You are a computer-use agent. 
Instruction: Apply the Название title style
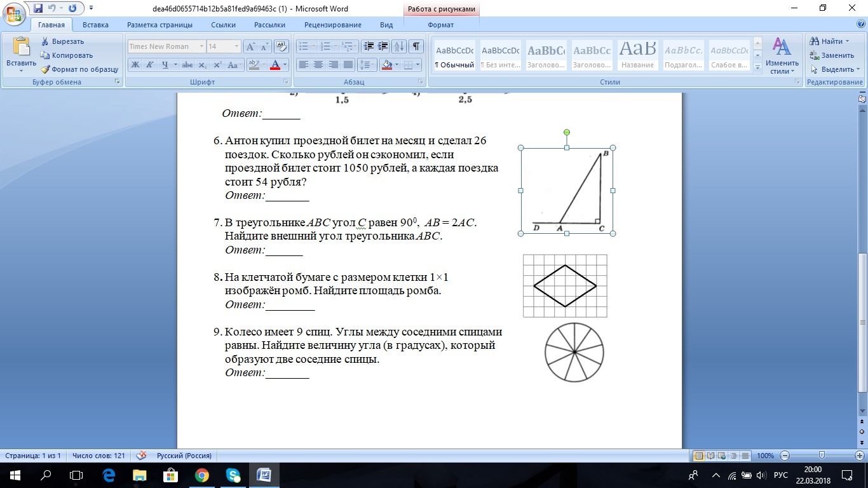click(637, 57)
